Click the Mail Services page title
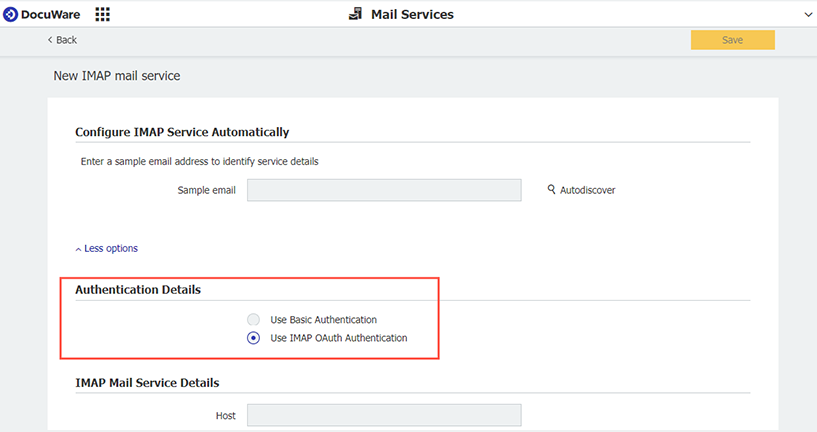Image resolution: width=817 pixels, height=432 pixels. point(412,14)
